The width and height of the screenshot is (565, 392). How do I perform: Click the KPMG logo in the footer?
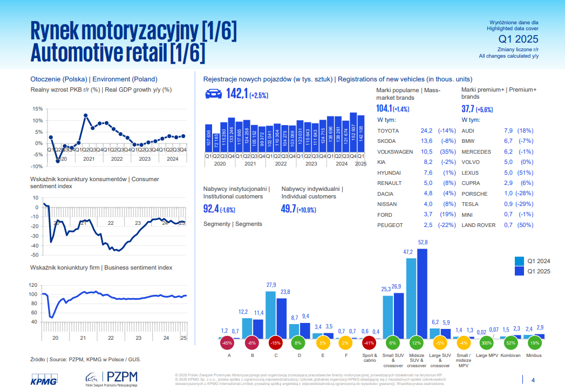pyautogui.click(x=44, y=380)
